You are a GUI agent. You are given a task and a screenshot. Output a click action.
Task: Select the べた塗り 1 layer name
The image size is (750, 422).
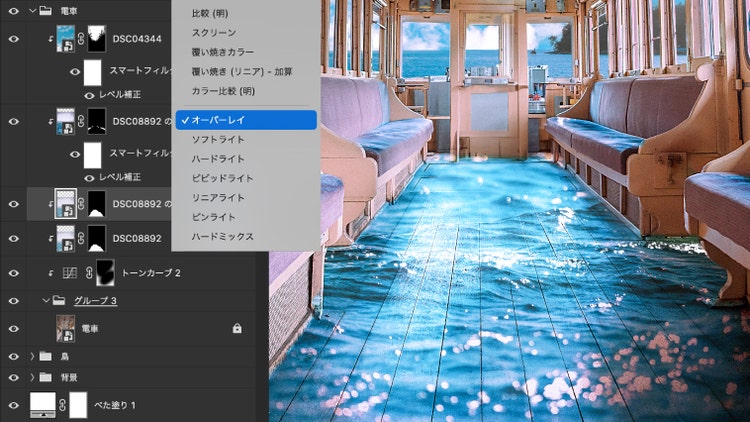point(115,406)
